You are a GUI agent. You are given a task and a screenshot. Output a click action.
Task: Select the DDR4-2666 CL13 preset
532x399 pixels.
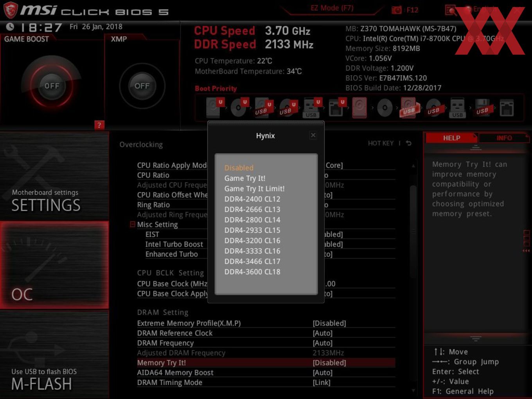tap(252, 209)
